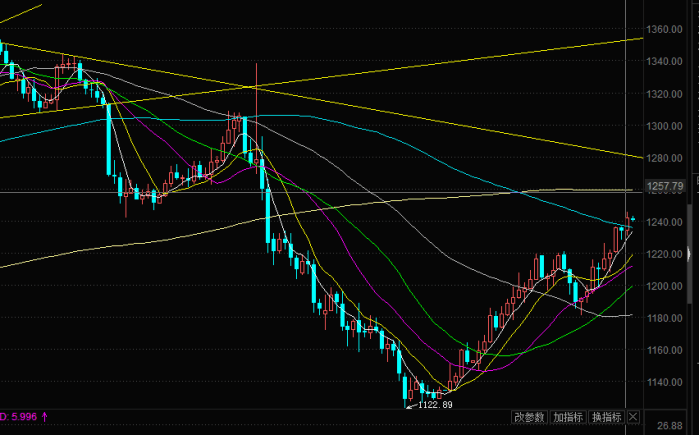The image size is (699, 435).
Task: Click the 1280.00 price axis label
Action: coord(664,158)
